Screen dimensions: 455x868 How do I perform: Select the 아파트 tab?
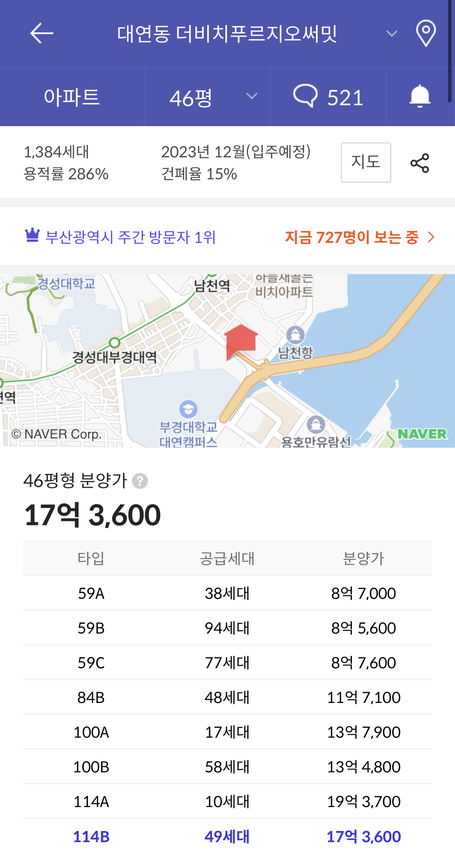(x=72, y=97)
